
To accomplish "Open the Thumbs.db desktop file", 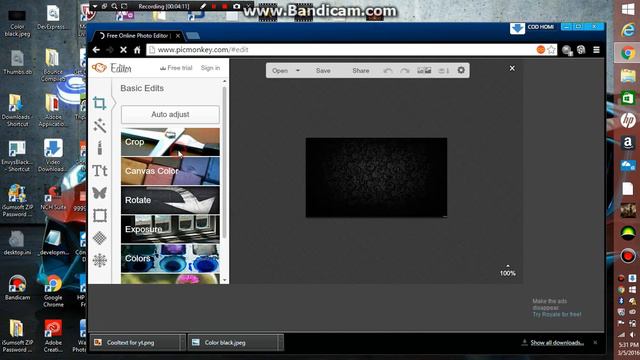I will [x=17, y=62].
